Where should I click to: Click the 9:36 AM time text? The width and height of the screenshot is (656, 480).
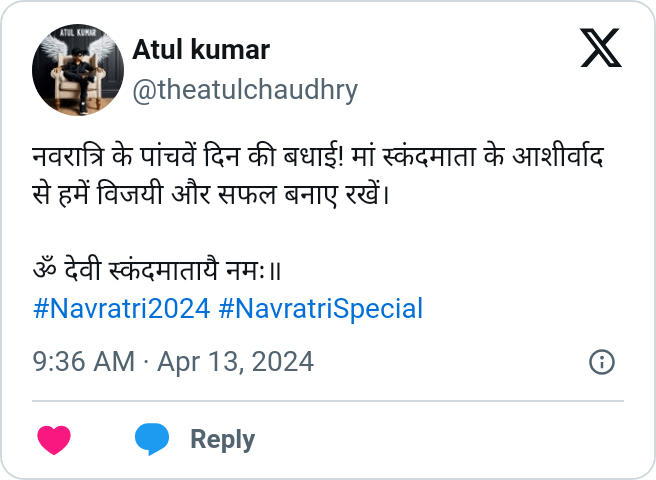pyautogui.click(x=84, y=361)
